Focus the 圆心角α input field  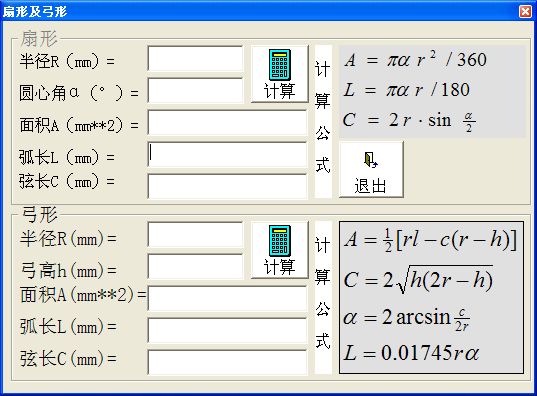195,90
